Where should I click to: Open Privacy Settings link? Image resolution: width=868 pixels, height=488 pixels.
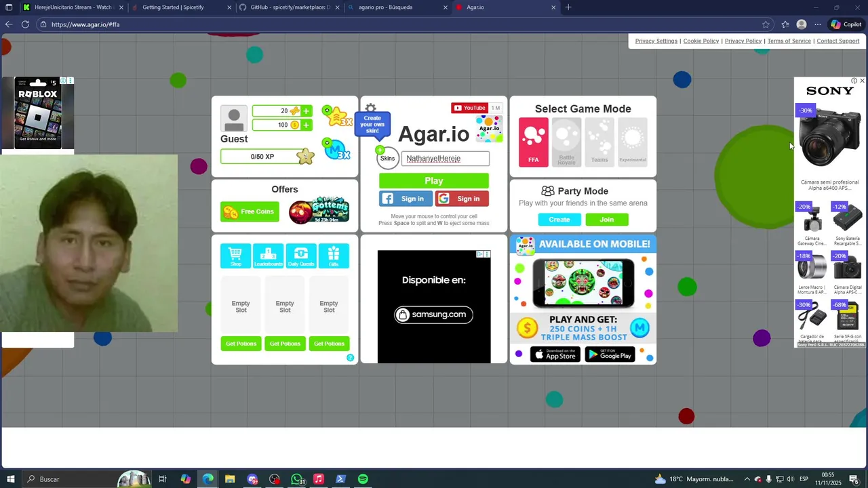[x=656, y=41]
